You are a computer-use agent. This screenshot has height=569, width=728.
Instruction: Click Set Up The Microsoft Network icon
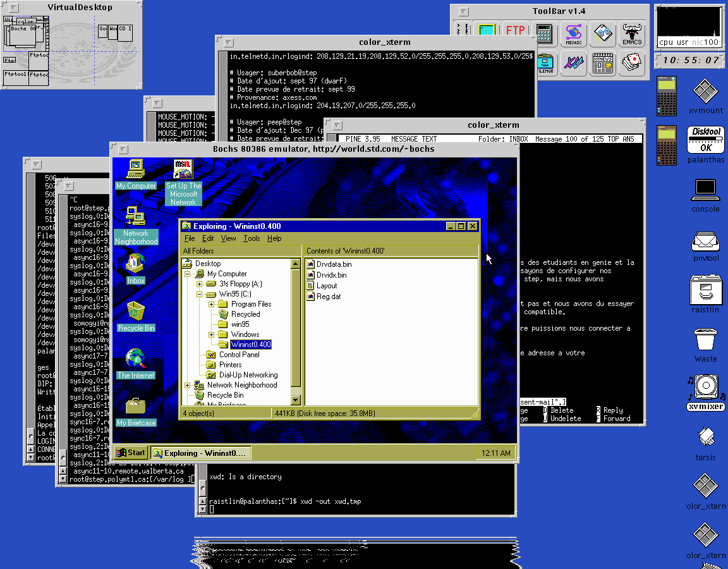[183, 182]
